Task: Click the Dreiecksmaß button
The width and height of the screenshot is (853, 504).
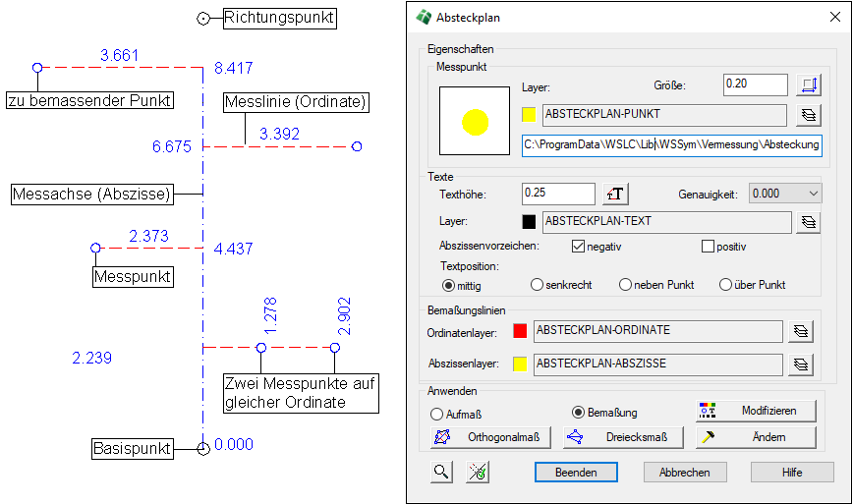Action: pyautogui.click(x=623, y=437)
